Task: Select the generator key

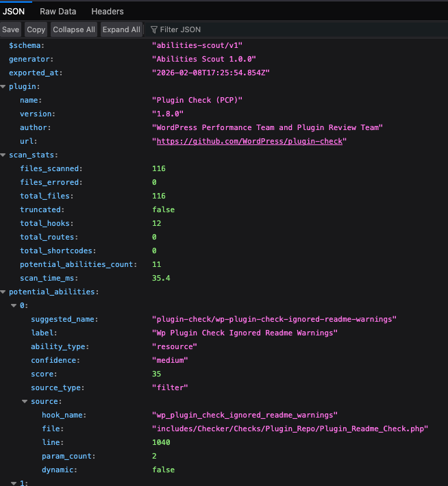Action: [x=29, y=59]
